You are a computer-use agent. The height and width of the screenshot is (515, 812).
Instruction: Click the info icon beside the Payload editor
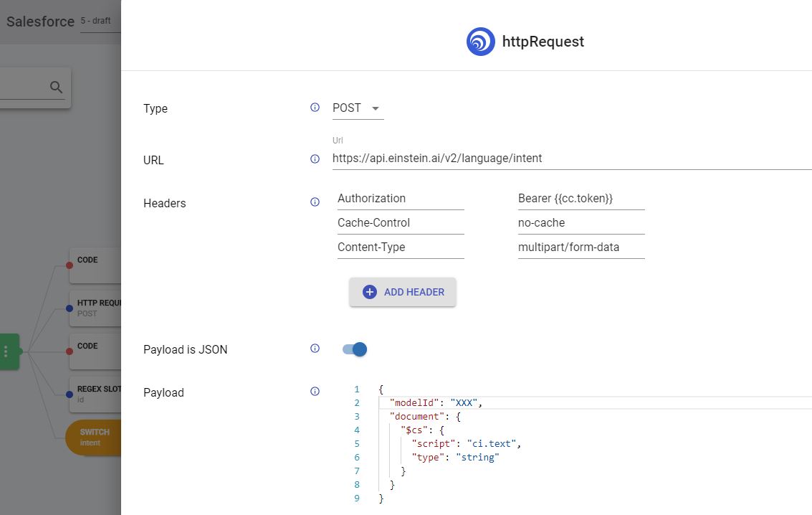click(315, 391)
